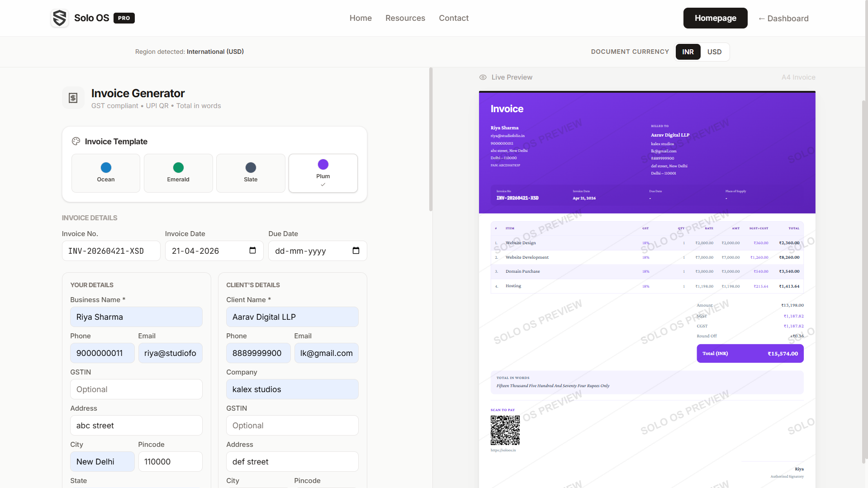This screenshot has height=488, width=868.
Task: Switch document currency to USD
Action: 714,52
